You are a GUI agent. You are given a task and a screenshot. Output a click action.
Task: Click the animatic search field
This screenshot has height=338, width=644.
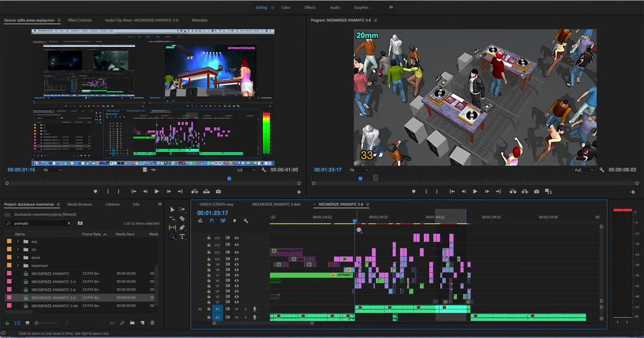39,223
